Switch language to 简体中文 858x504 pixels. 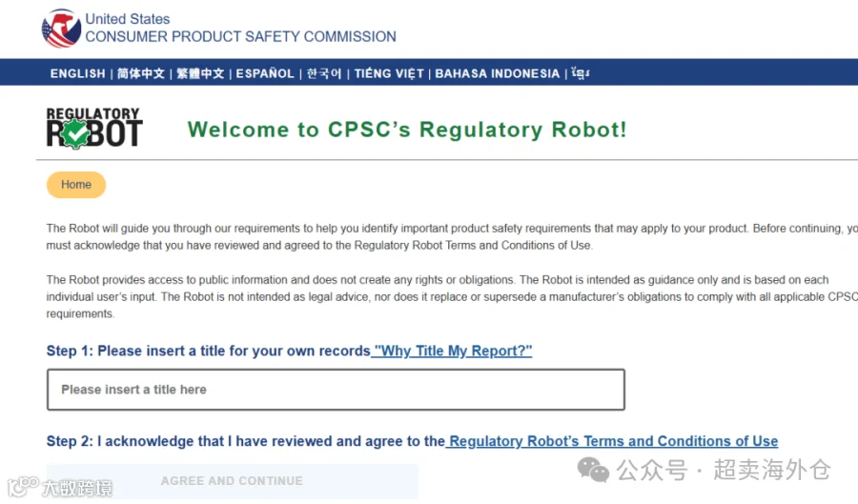(x=141, y=73)
